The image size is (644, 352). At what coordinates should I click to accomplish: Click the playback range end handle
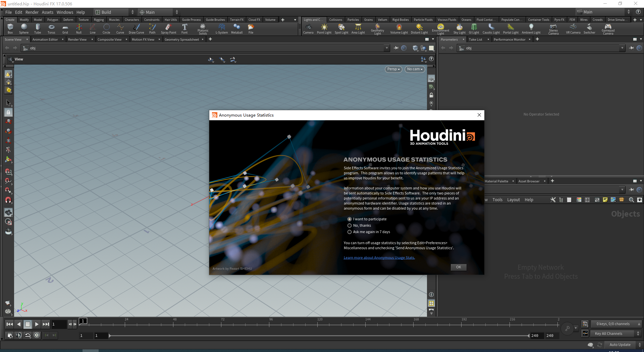(x=528, y=336)
